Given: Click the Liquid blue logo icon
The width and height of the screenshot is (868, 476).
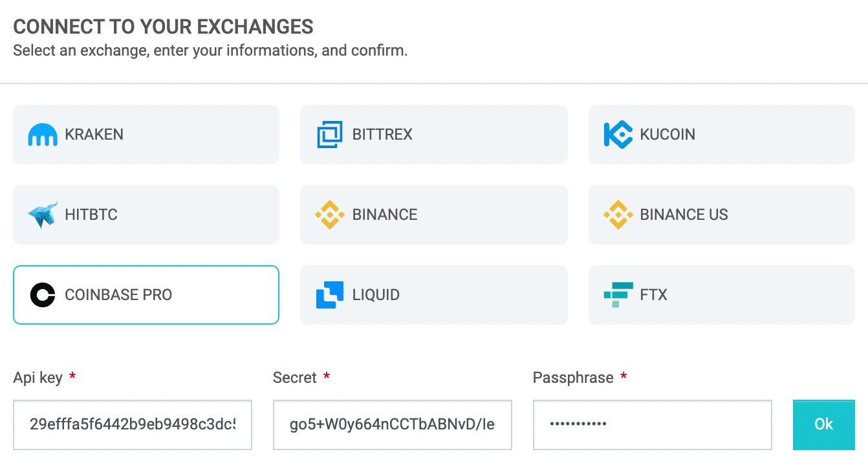Looking at the screenshot, I should click(x=330, y=295).
